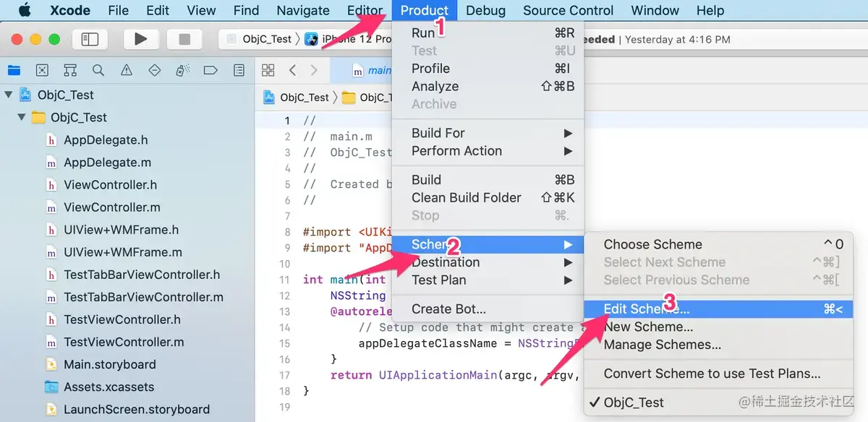Image resolution: width=868 pixels, height=422 pixels.
Task: Open the Debug menu
Action: coord(485,10)
